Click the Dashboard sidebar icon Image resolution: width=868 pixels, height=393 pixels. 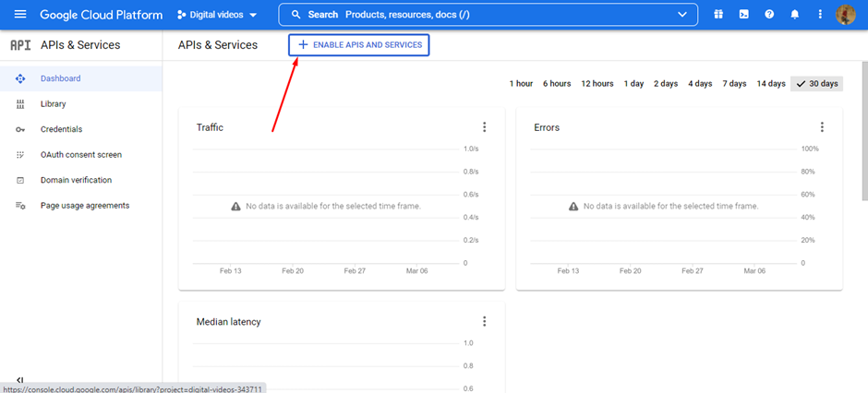[20, 78]
